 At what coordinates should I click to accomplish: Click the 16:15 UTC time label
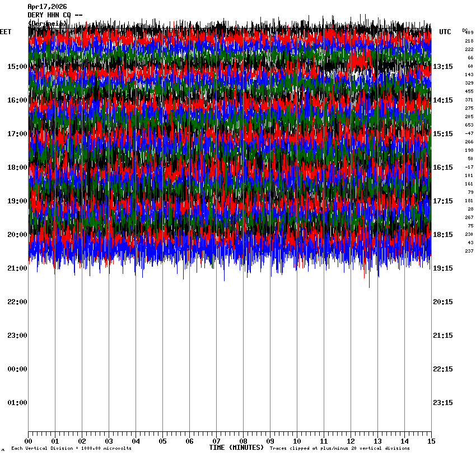(442, 167)
